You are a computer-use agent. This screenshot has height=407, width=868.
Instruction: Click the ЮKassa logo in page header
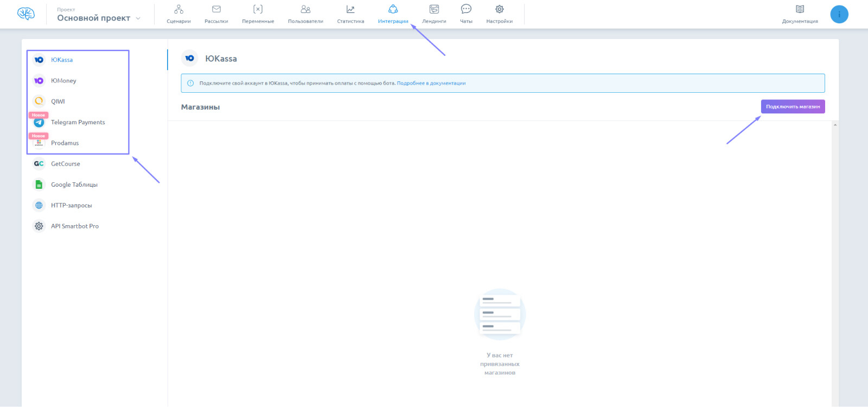[189, 58]
